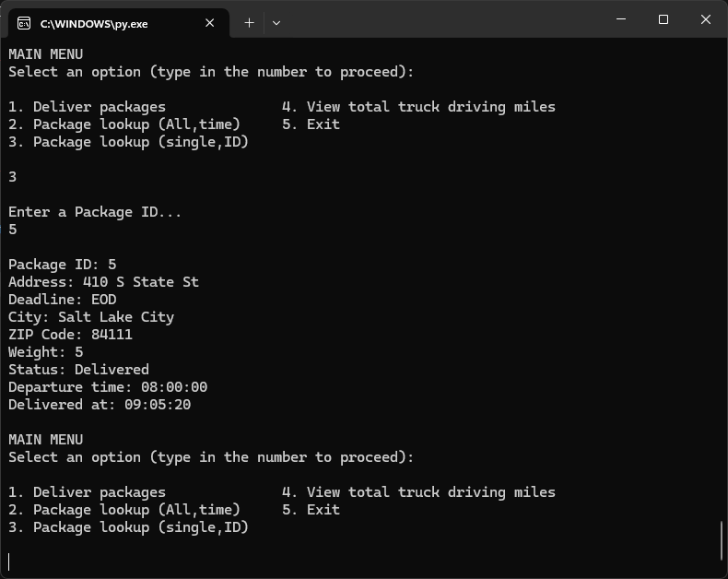728x579 pixels.
Task: Click the empty title bar area to focus the window
Action: (441, 19)
